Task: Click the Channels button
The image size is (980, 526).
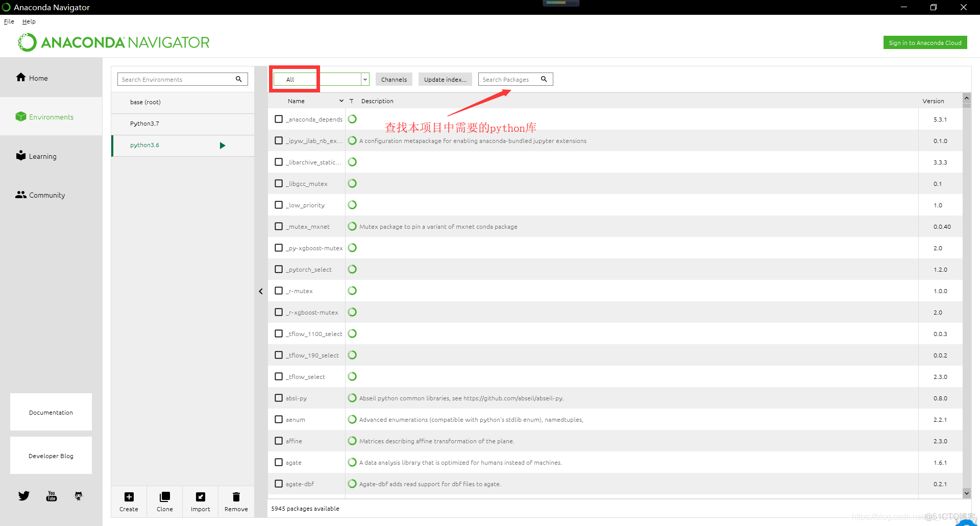Action: tap(394, 79)
